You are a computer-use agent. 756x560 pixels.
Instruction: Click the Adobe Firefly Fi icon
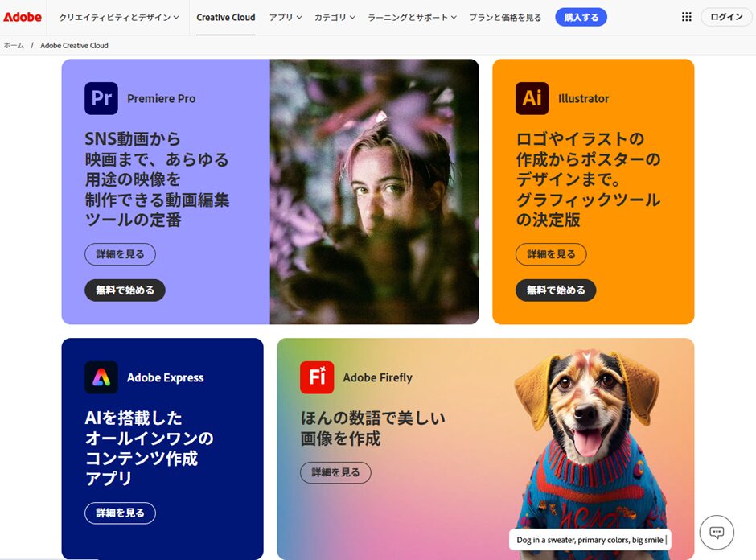point(317,377)
